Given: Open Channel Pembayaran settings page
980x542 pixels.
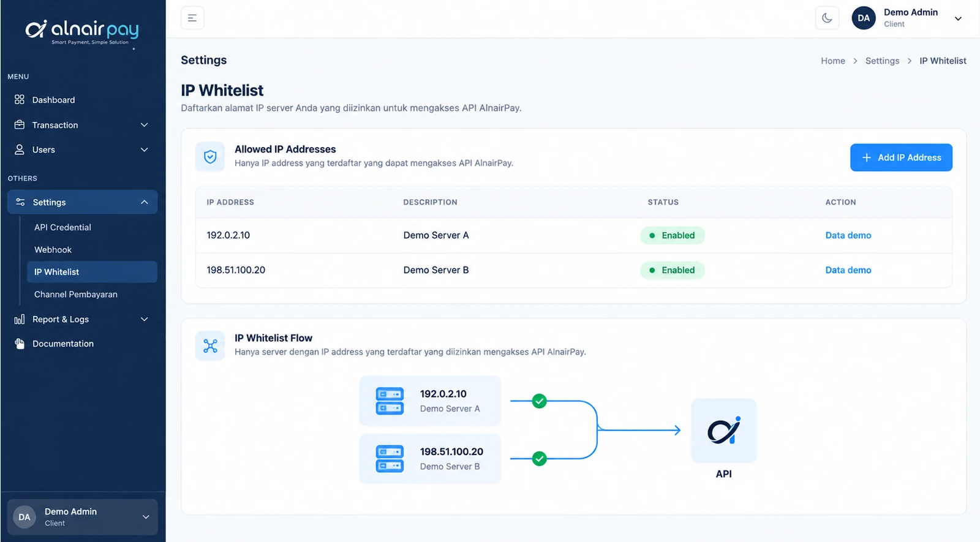Looking at the screenshot, I should tap(76, 295).
